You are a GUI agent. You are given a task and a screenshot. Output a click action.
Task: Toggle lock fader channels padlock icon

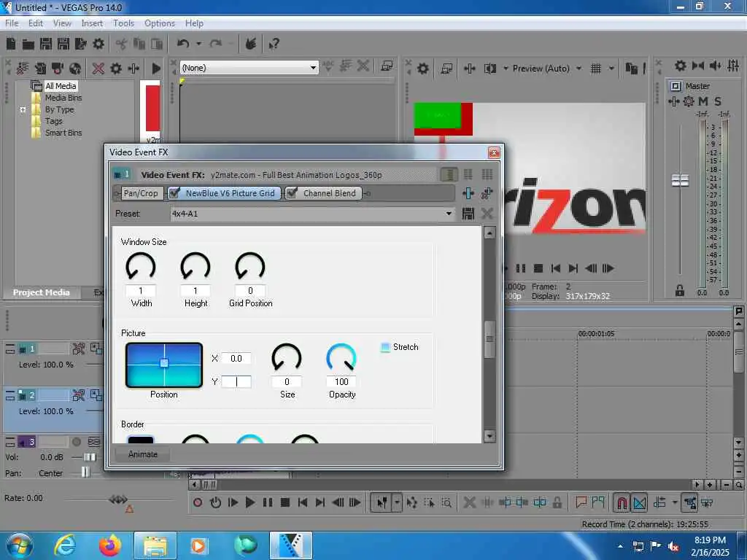(x=680, y=290)
